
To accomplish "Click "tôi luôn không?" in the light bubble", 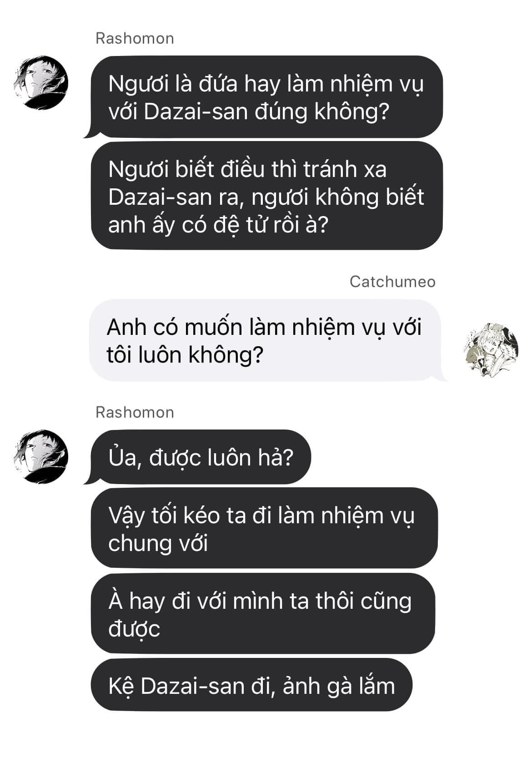I will (x=185, y=355).
